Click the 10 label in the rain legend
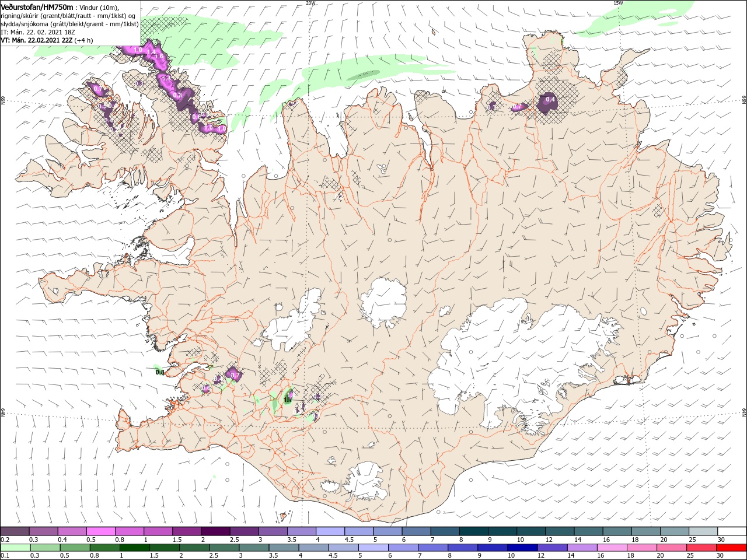Viewport: 747px width, 560px height. coord(511,556)
